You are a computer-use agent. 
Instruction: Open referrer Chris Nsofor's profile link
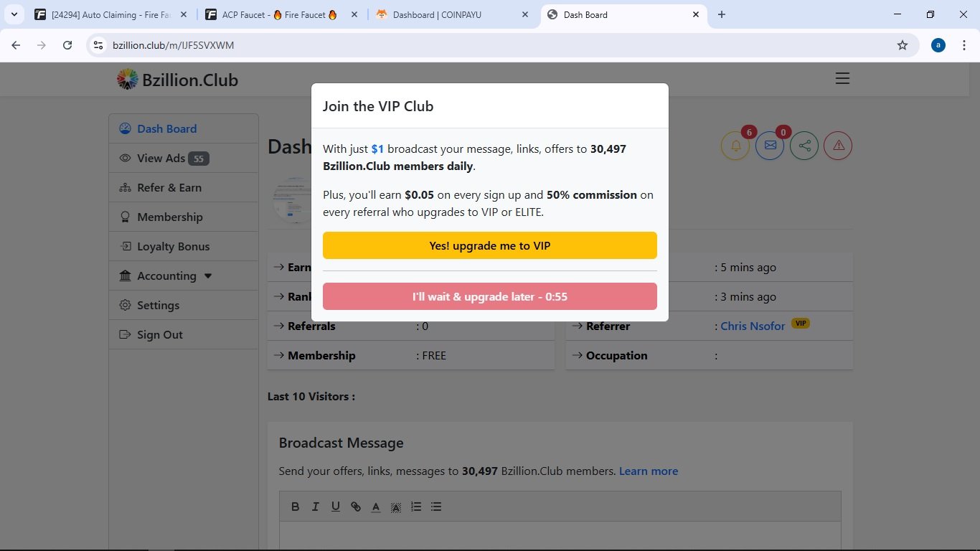coord(753,326)
